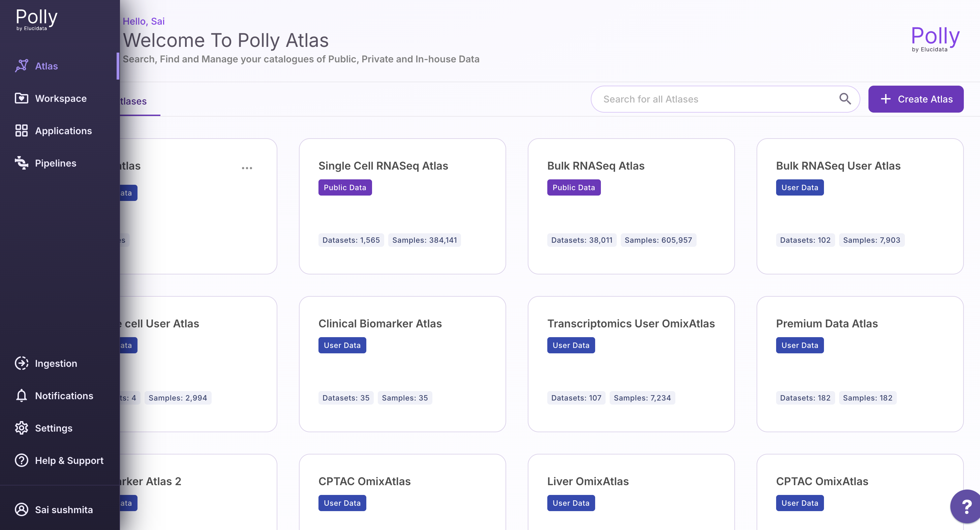Image resolution: width=980 pixels, height=530 pixels.
Task: Click the Atlas sidebar icon
Action: (x=22, y=66)
